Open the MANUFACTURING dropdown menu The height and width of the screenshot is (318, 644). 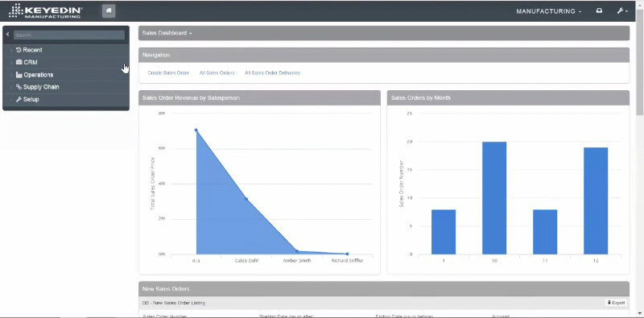[549, 11]
